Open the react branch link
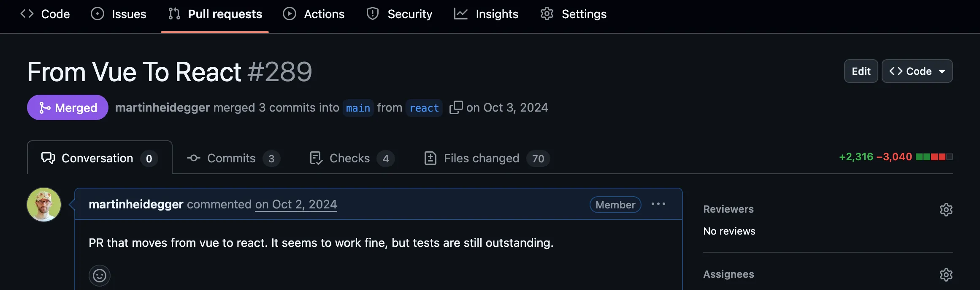Image resolution: width=980 pixels, height=290 pixels. click(424, 108)
